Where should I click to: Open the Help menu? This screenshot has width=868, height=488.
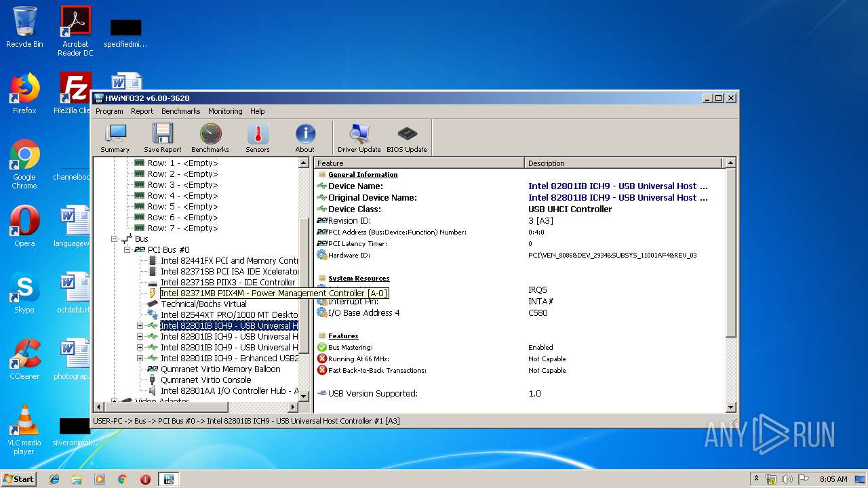pyautogui.click(x=258, y=111)
